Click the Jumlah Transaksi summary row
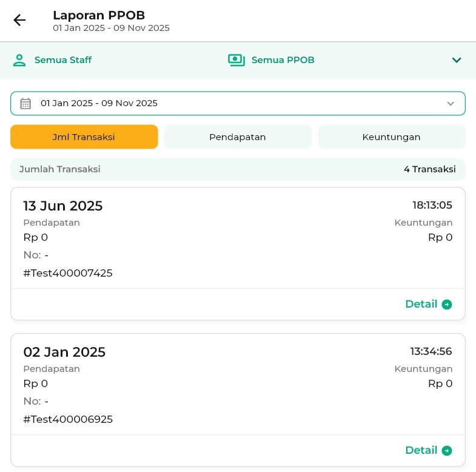The height and width of the screenshot is (472, 476). 238,169
